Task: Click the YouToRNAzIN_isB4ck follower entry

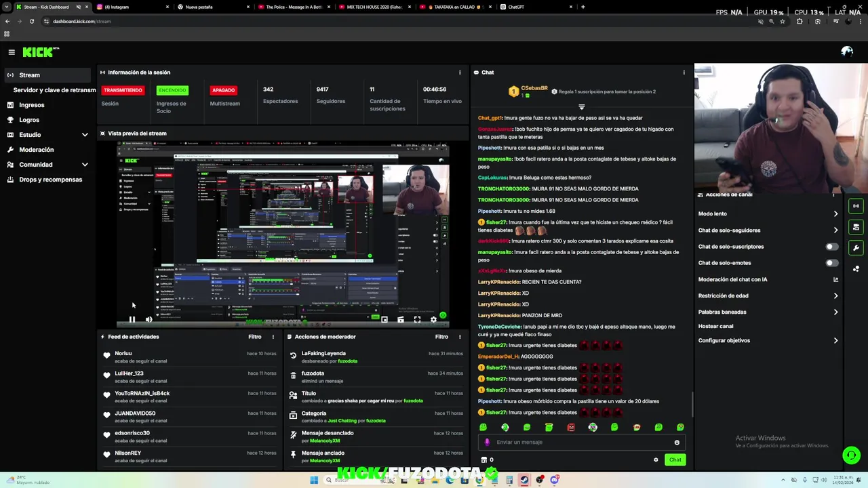Action: pos(189,397)
